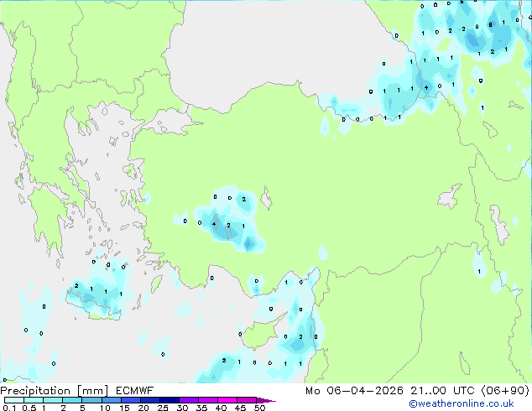Pick the 20–25 mm legend color box
The width and height of the screenshot is (532, 411).
tap(149, 400)
